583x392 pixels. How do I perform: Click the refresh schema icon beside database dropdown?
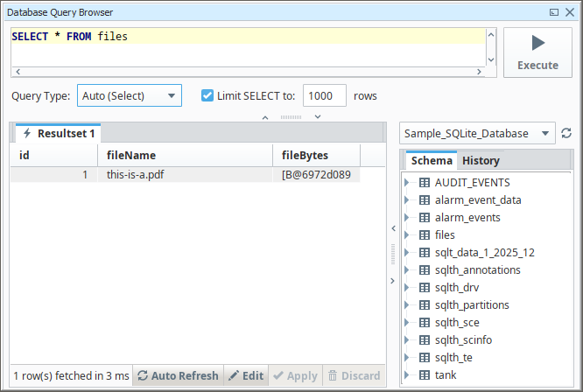point(566,134)
